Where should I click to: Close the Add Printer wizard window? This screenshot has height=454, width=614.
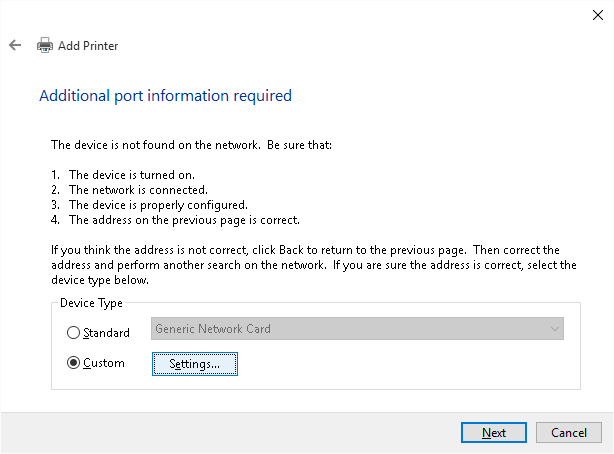[x=597, y=14]
